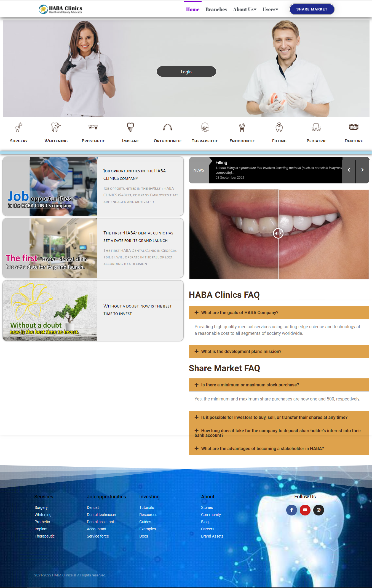Click the Whitening tooth icon
Screen dimensions: 372x588
pos(56,127)
